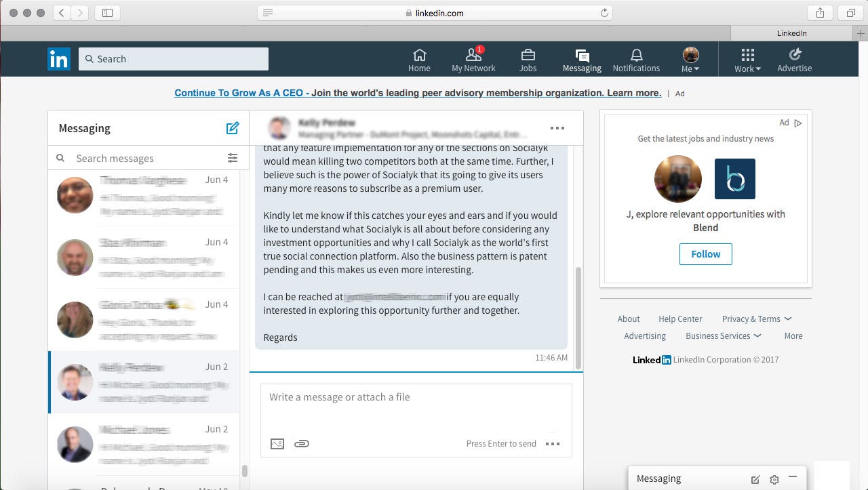Go back in Safari browser
The image size is (868, 490).
click(62, 13)
